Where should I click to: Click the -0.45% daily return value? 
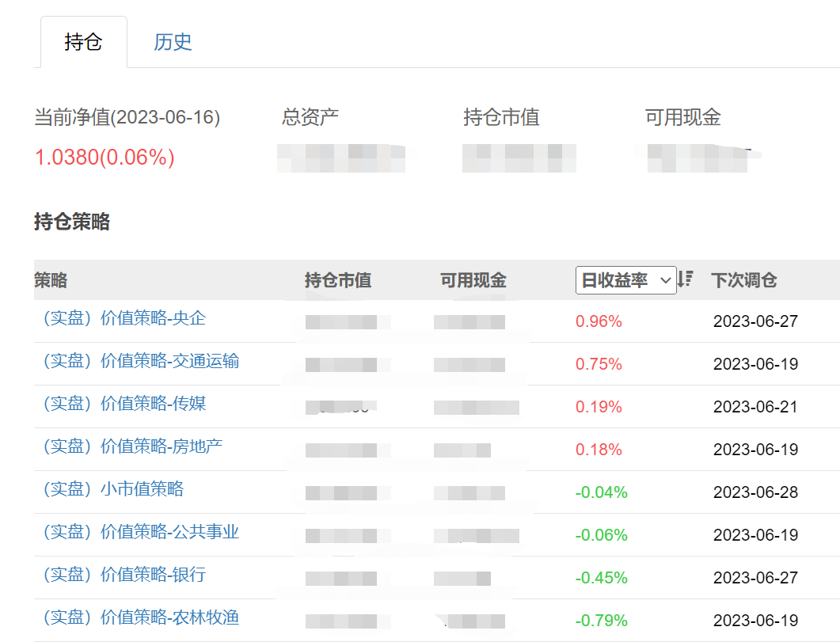click(601, 578)
